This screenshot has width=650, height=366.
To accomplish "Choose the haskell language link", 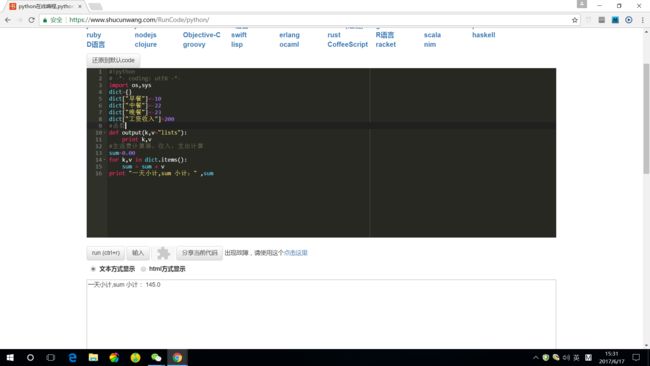I will (x=483, y=35).
